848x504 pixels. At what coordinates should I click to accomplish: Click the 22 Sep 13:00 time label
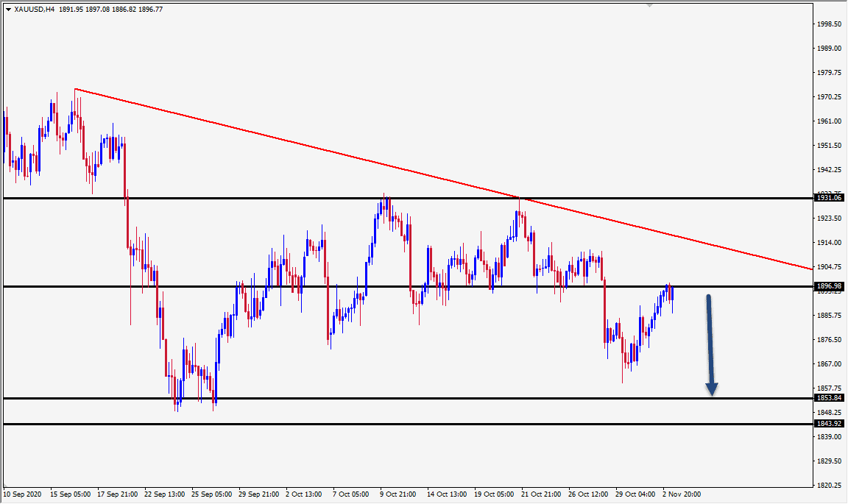tap(164, 494)
